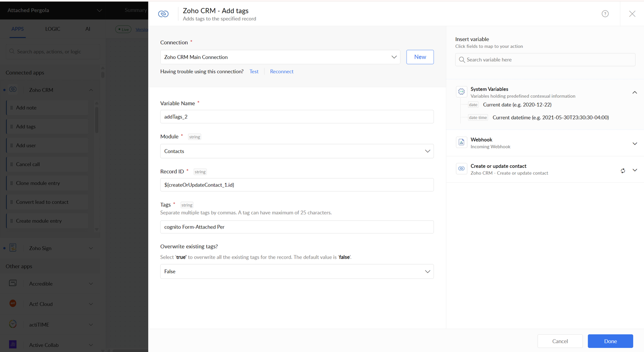The width and height of the screenshot is (644, 352).
Task: Click the Zoho CRM icon in connected apps
Action: [13, 89]
